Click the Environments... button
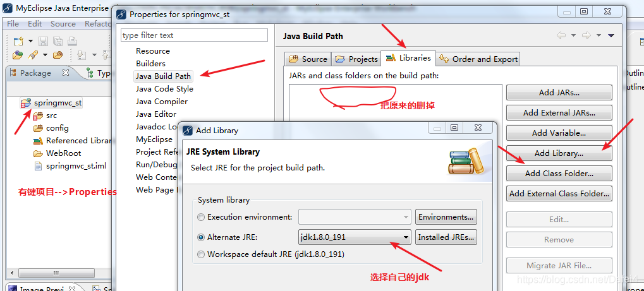Image resolution: width=644 pixels, height=291 pixels. point(446,217)
